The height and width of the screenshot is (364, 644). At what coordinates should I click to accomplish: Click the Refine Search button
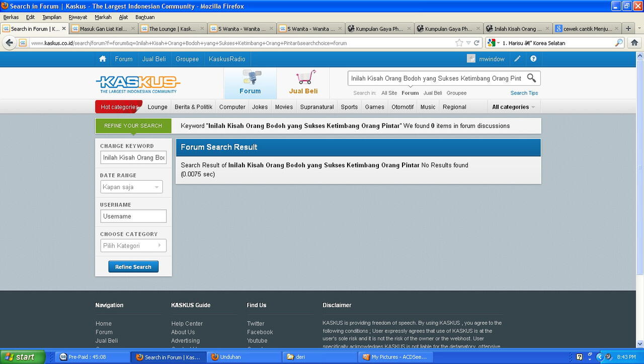133,267
